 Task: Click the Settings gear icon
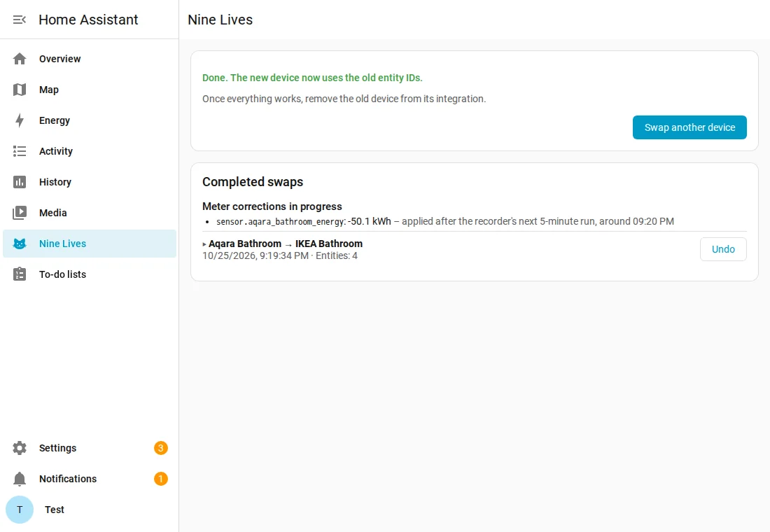pos(20,448)
